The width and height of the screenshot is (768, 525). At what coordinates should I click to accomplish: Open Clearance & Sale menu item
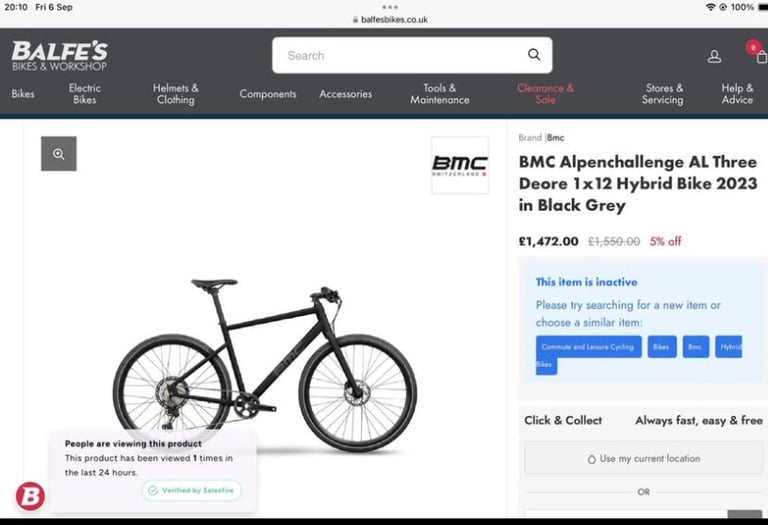545,94
